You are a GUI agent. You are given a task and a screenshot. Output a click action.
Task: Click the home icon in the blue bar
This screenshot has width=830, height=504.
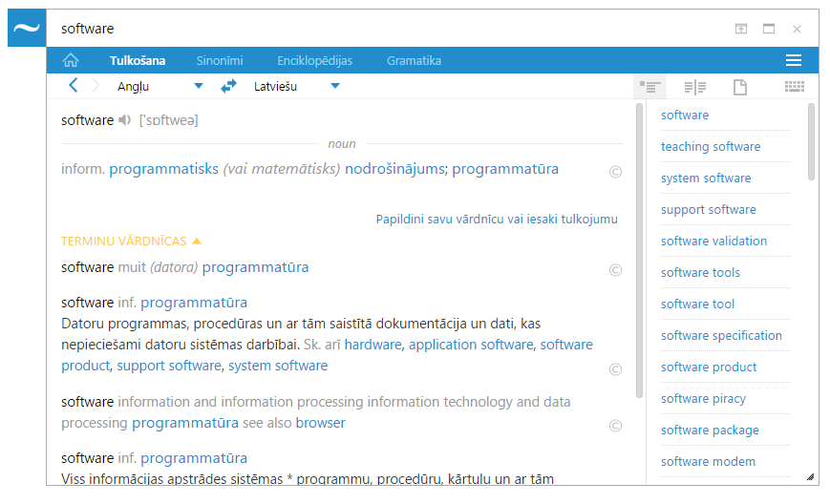coord(70,60)
